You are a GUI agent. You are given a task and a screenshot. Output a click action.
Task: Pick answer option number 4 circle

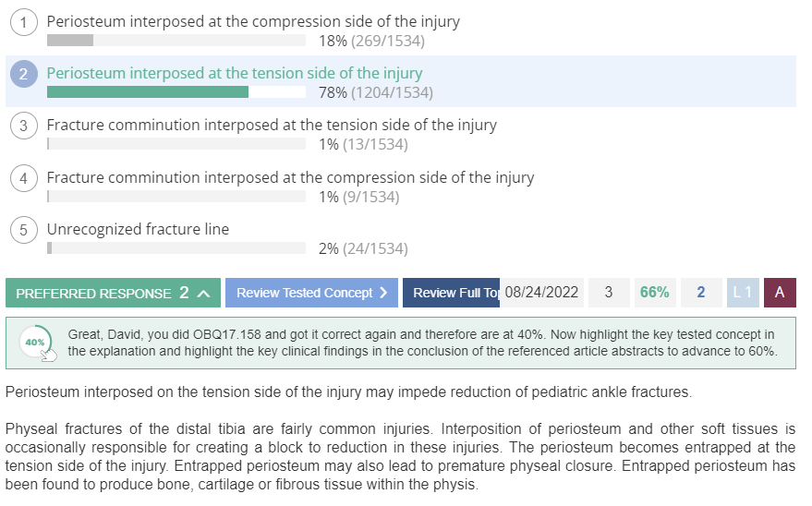[x=24, y=178]
